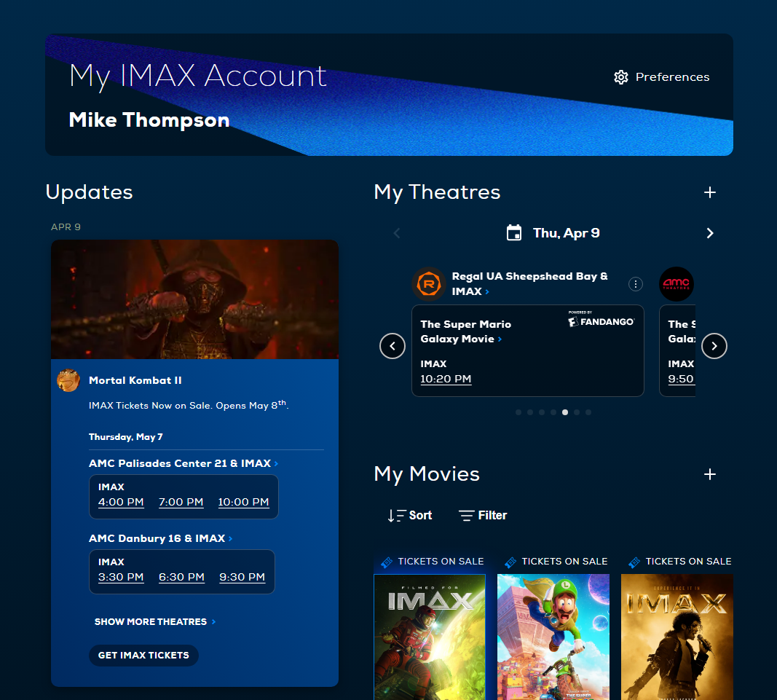Show next theatre carousel arrow
777x700 pixels.
point(714,346)
